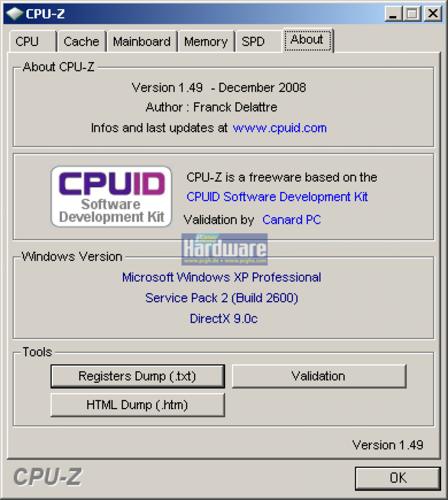Click the CPU-Z title bar icon

pyautogui.click(x=15, y=14)
